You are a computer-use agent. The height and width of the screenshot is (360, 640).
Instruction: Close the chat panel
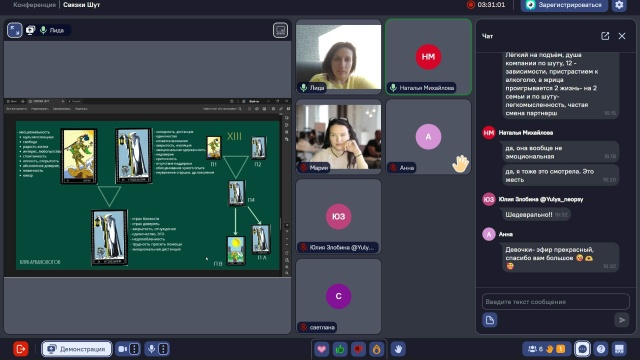(622, 36)
